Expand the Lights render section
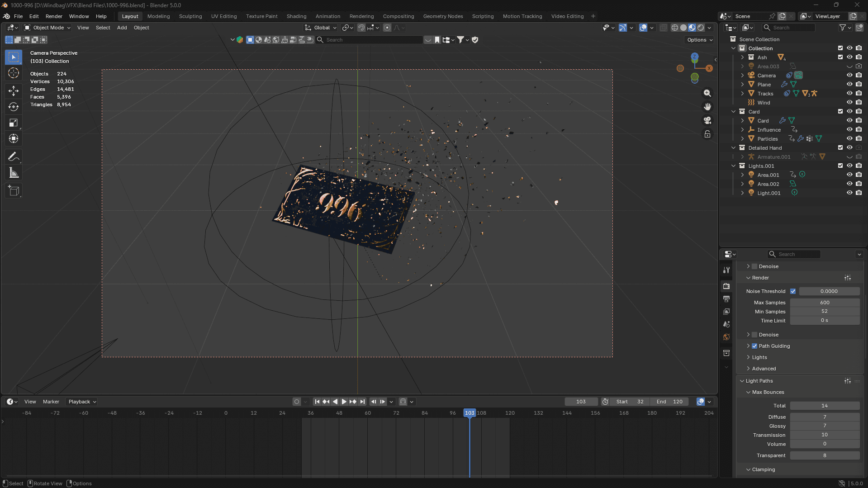 coord(759,357)
